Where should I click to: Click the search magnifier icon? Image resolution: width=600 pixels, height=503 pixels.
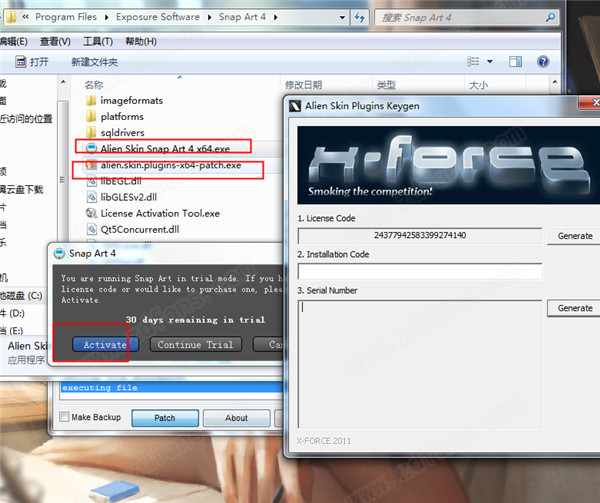click(550, 17)
